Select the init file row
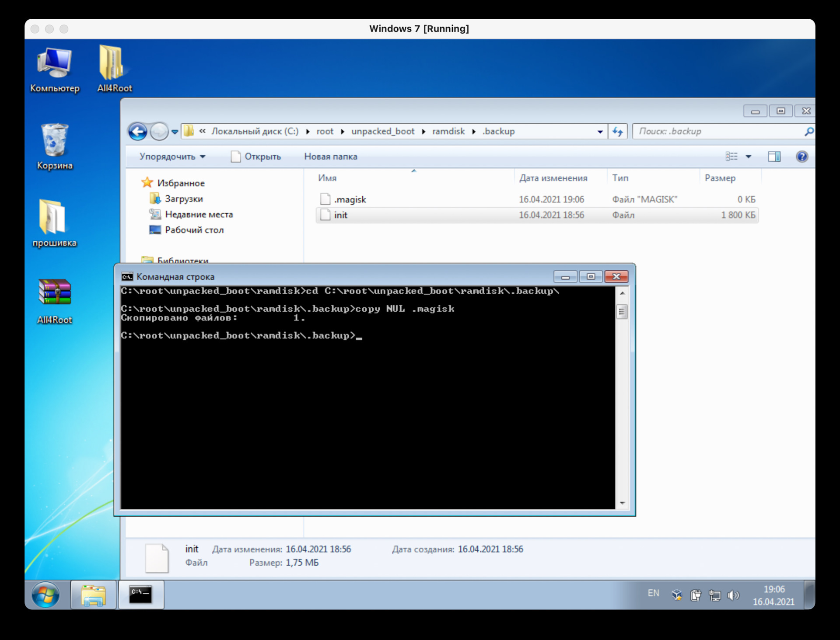 point(537,215)
